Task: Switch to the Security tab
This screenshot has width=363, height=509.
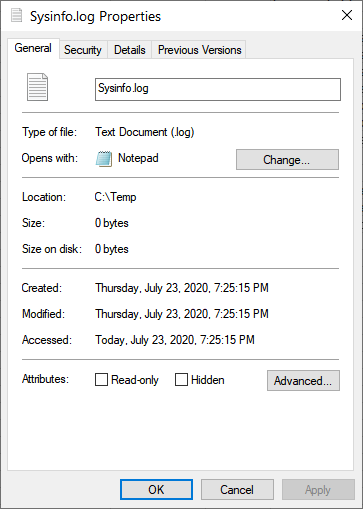Action: [83, 50]
